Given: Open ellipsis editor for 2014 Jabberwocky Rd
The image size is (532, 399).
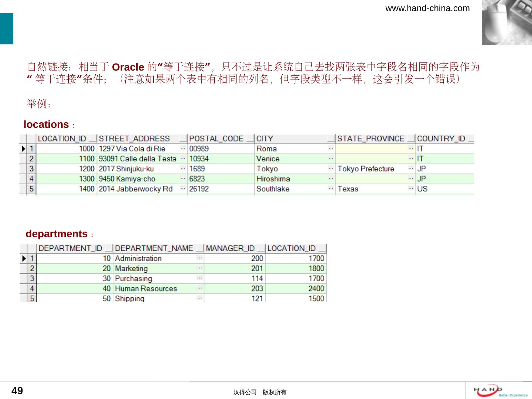Looking at the screenshot, I should coord(183,188).
